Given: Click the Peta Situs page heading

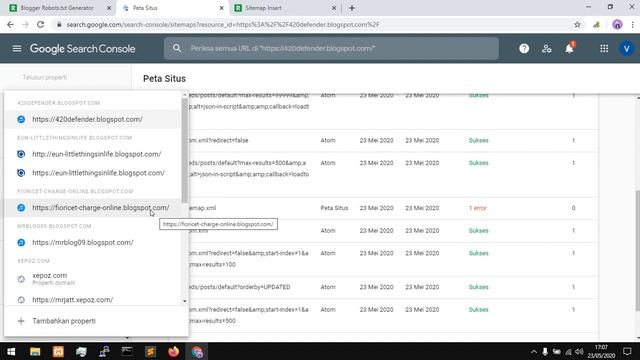Looking at the screenshot, I should [x=164, y=78].
